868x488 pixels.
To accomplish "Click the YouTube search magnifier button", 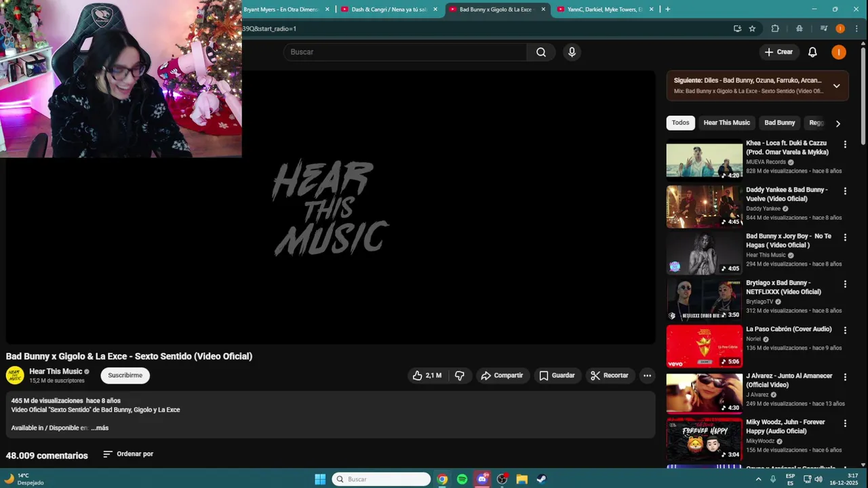I will 541,52.
